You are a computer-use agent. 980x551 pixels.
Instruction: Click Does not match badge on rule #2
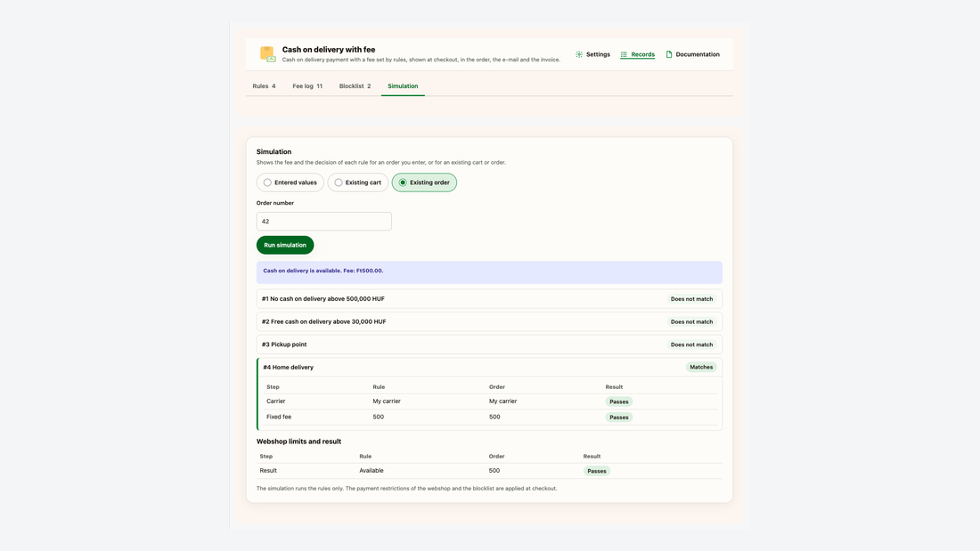pos(691,321)
